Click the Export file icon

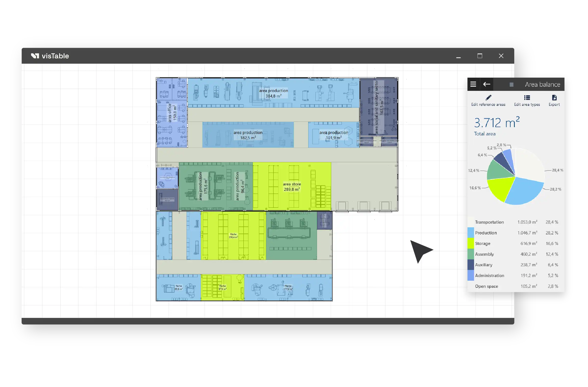pos(554,97)
